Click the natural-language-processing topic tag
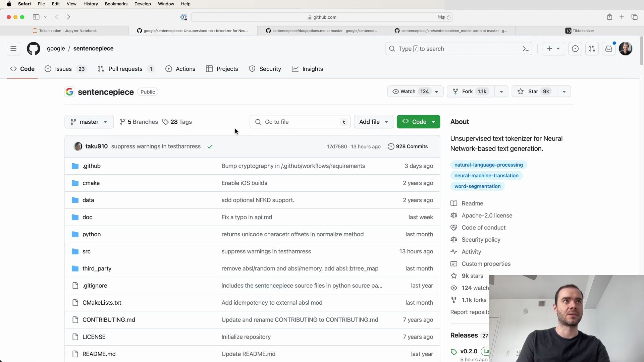 coord(488,165)
